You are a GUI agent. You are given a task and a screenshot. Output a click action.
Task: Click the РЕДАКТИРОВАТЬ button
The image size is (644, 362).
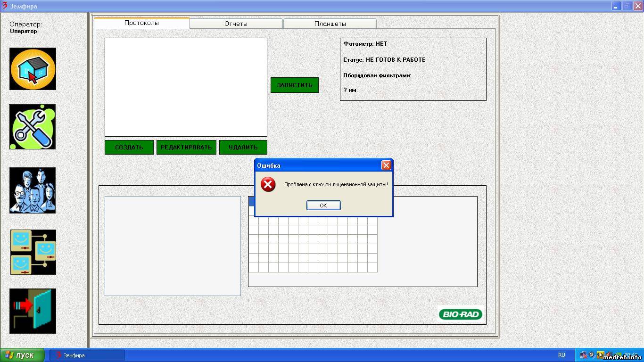(x=186, y=148)
